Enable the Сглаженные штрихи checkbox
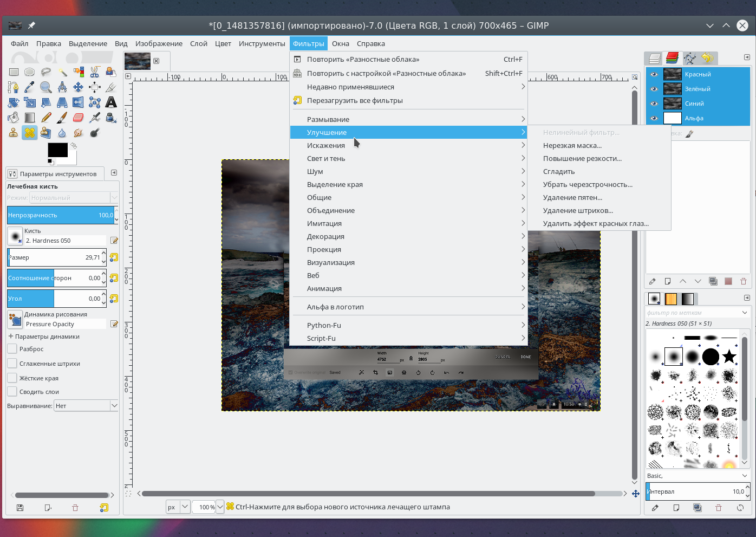 click(12, 364)
